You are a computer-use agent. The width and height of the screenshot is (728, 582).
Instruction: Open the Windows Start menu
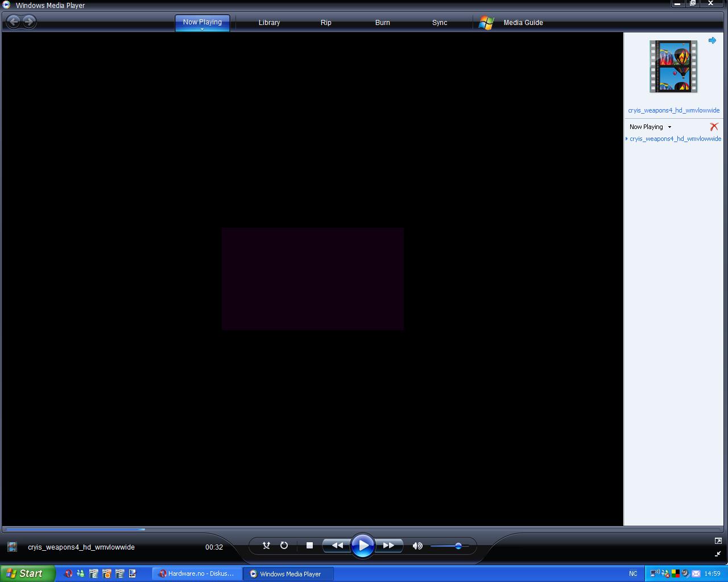pyautogui.click(x=27, y=573)
